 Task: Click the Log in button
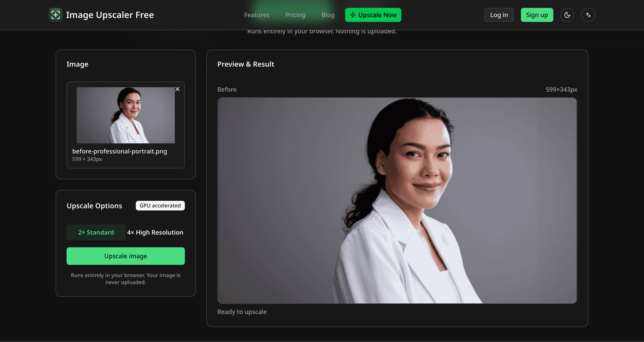(499, 15)
